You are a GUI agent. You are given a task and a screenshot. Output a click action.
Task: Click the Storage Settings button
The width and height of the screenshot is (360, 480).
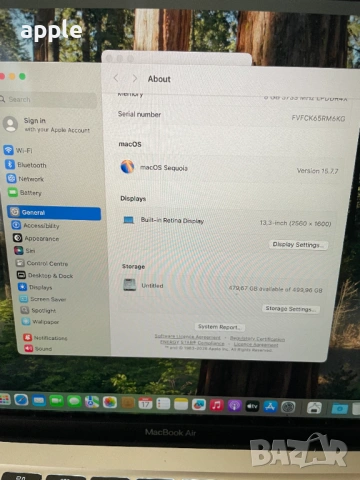coord(291,309)
